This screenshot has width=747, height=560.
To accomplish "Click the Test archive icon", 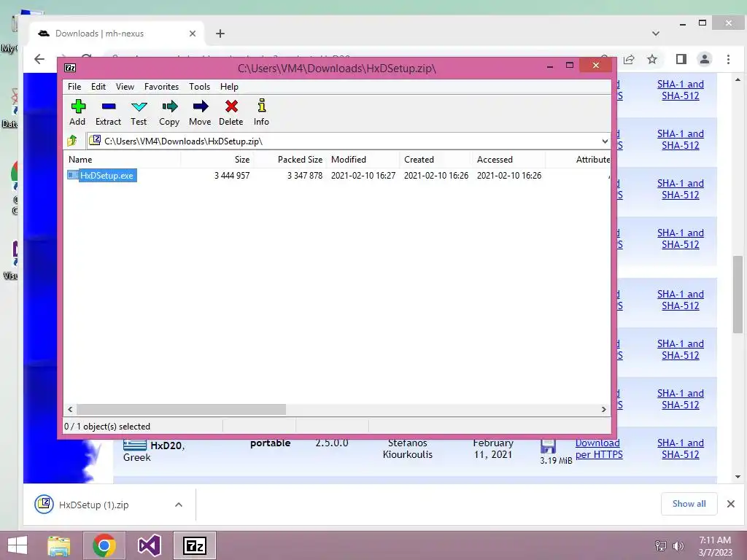I will tap(139, 106).
